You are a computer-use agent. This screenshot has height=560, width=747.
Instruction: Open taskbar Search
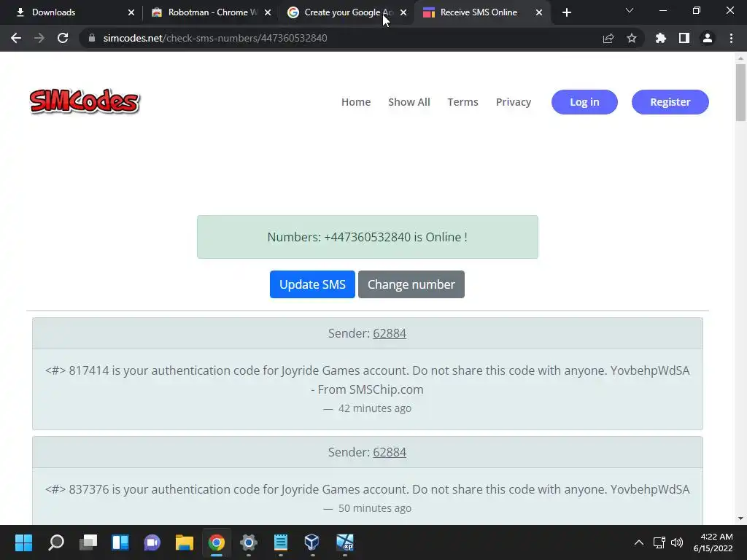coord(55,542)
